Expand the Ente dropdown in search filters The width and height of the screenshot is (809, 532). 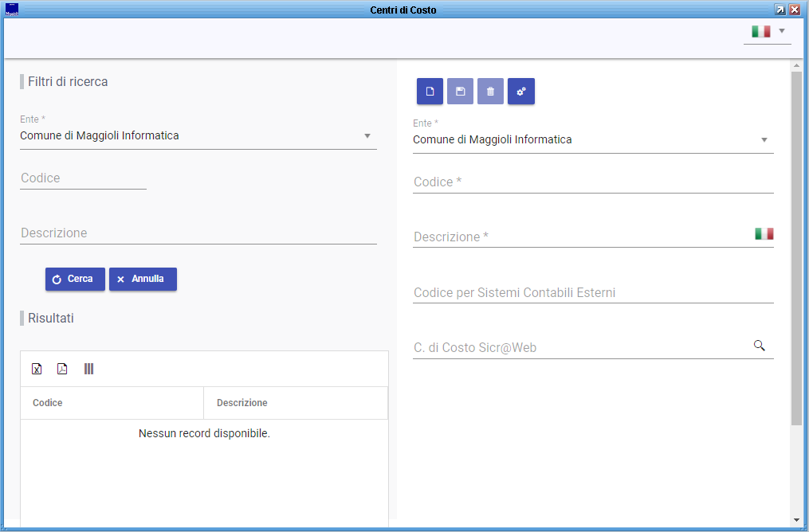click(367, 135)
